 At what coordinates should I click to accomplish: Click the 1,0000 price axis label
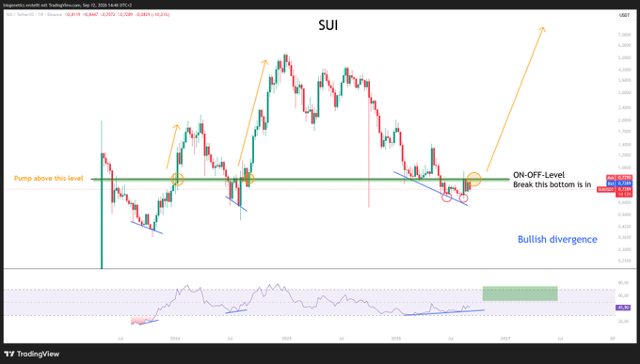click(x=625, y=167)
